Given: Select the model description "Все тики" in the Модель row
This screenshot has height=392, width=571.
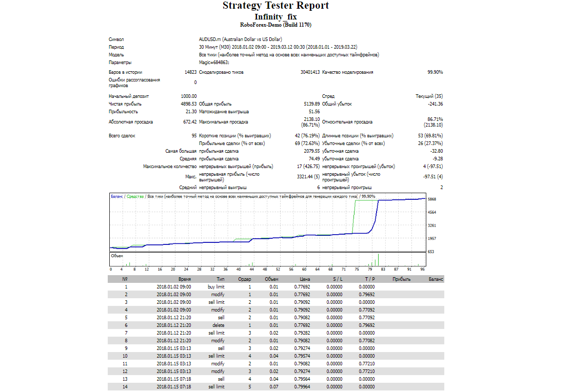Looking at the screenshot, I should tap(289, 54).
